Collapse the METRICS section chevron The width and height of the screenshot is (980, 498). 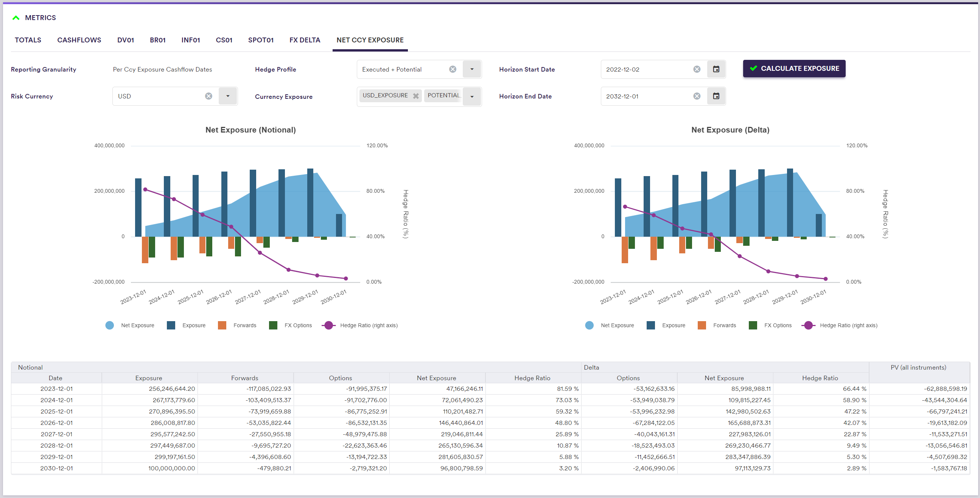point(16,18)
